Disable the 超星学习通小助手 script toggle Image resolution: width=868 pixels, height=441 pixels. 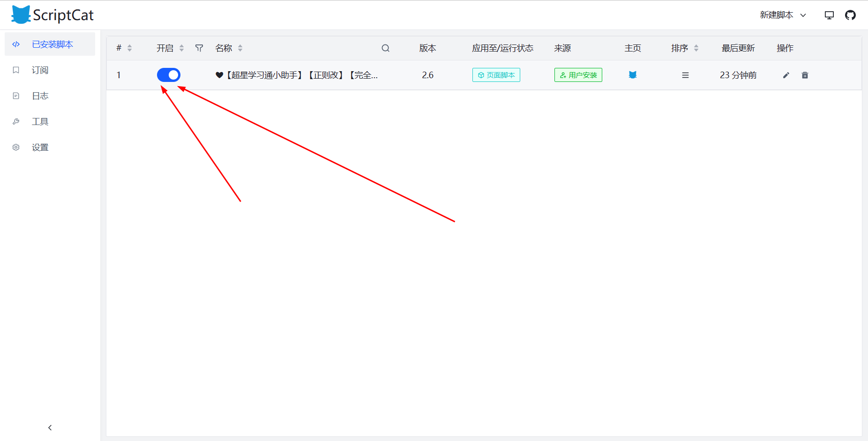coord(169,75)
